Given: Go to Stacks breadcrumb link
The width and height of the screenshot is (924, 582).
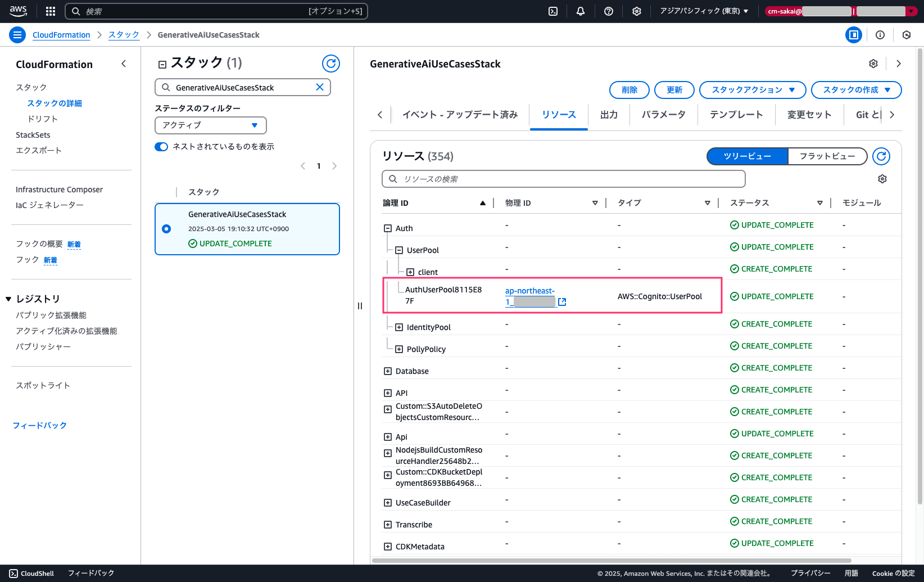Looking at the screenshot, I should [124, 35].
